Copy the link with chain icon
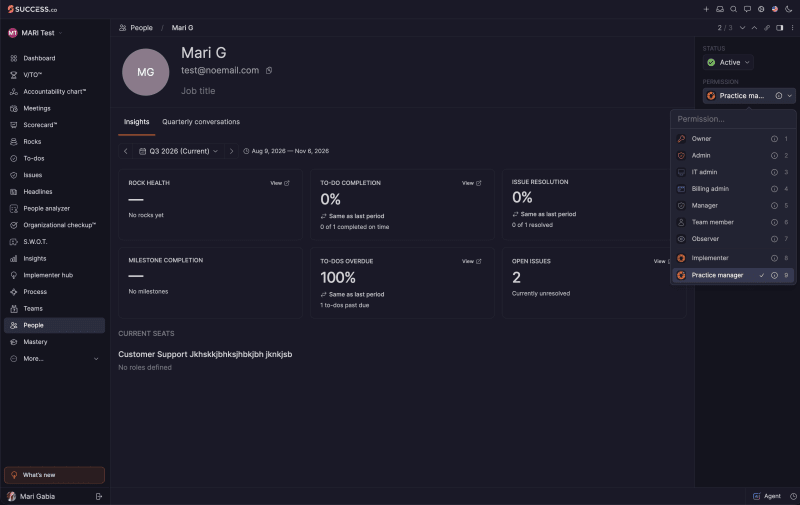 tap(767, 28)
